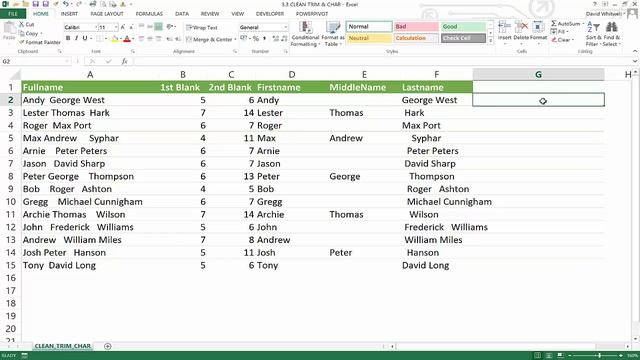The height and width of the screenshot is (360, 640).
Task: Toggle Bold formatting
Action: 68,38
